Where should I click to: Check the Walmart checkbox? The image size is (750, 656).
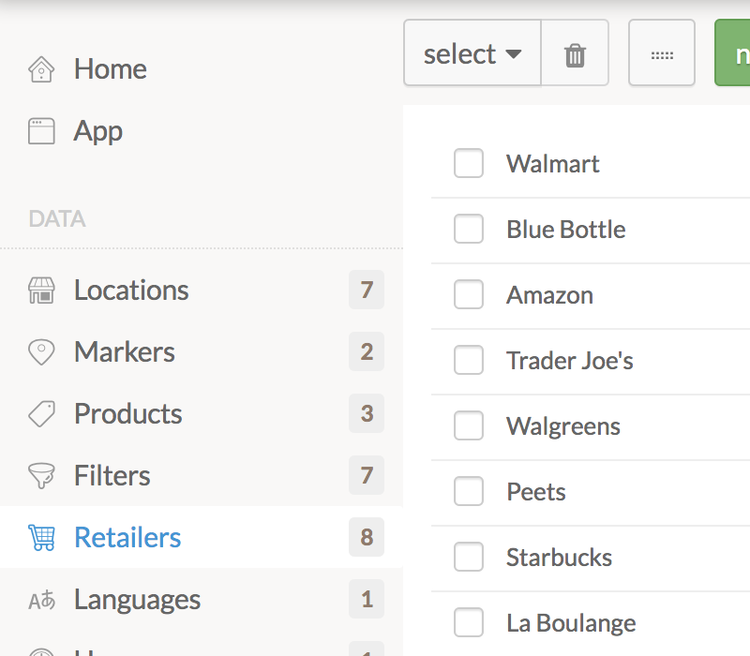pos(468,163)
